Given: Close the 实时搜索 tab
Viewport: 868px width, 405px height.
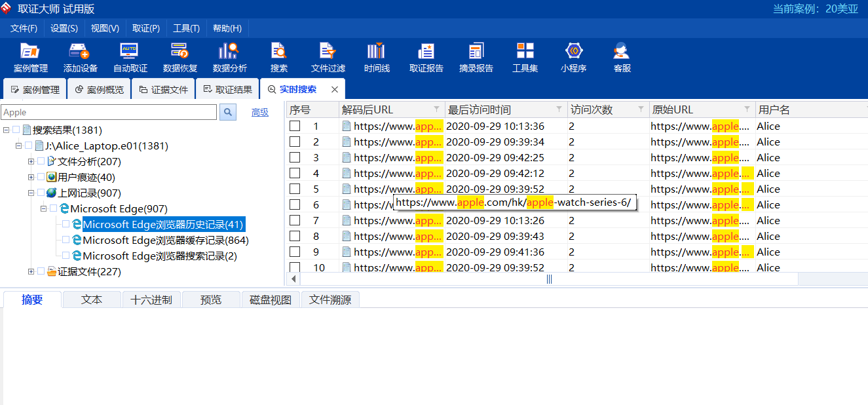Looking at the screenshot, I should tap(335, 90).
